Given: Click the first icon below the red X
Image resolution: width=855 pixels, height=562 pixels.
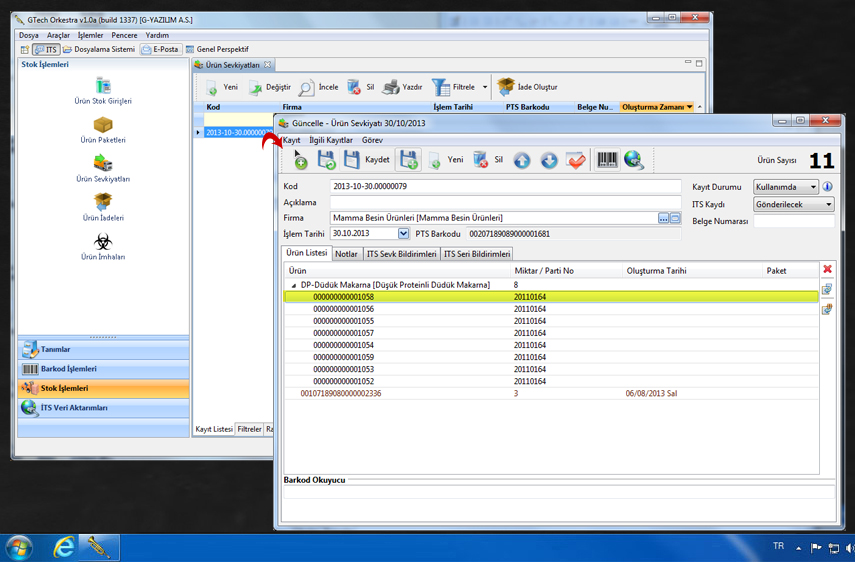Looking at the screenshot, I should click(827, 289).
